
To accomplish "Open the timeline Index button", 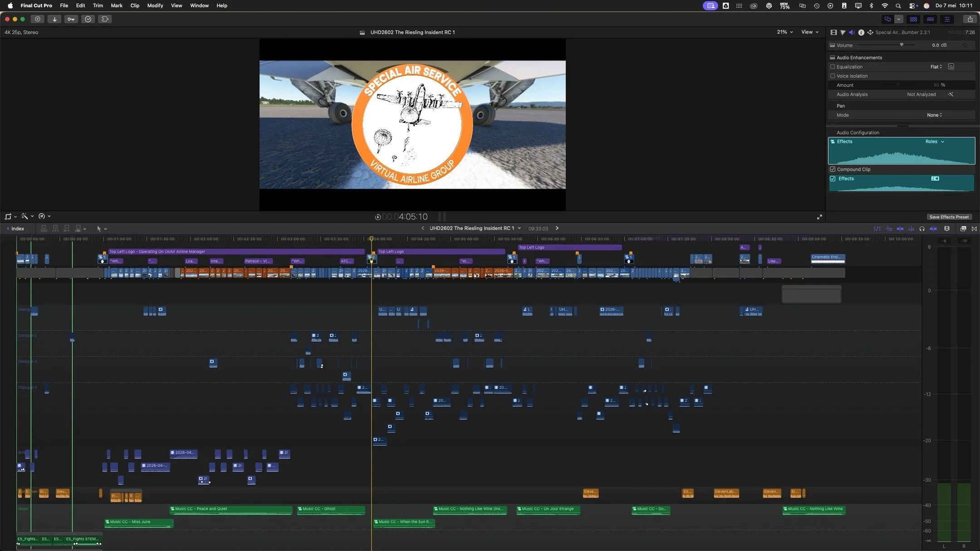I will (x=15, y=229).
